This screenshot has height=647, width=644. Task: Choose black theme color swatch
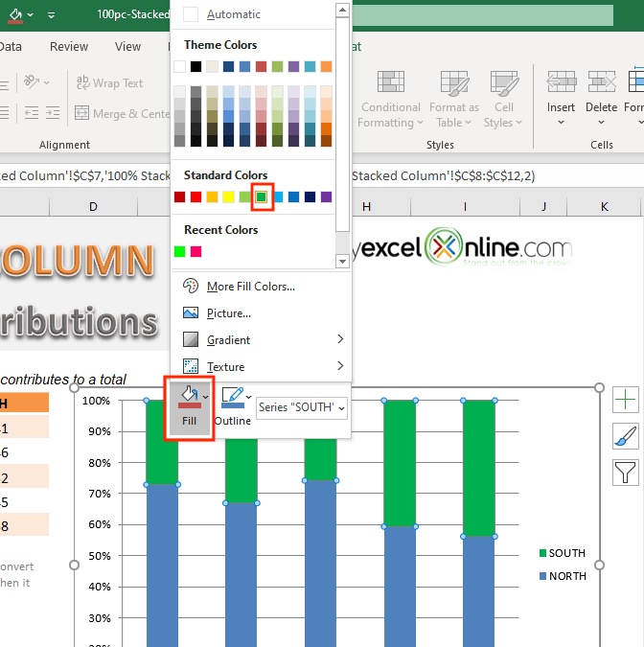195,66
